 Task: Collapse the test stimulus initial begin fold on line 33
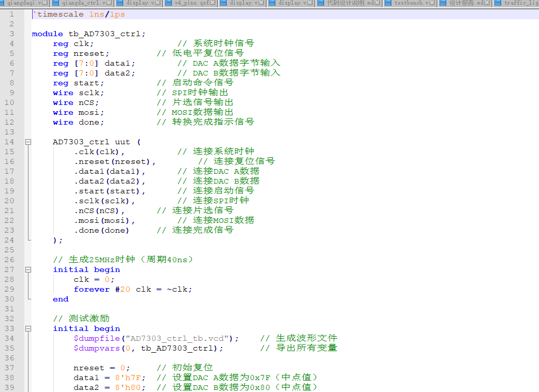[x=28, y=329]
